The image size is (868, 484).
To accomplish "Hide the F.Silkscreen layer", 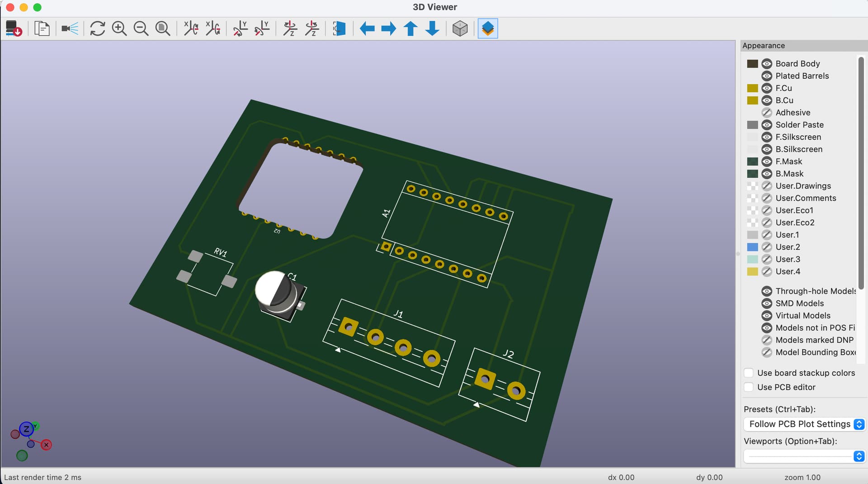I will 767,137.
